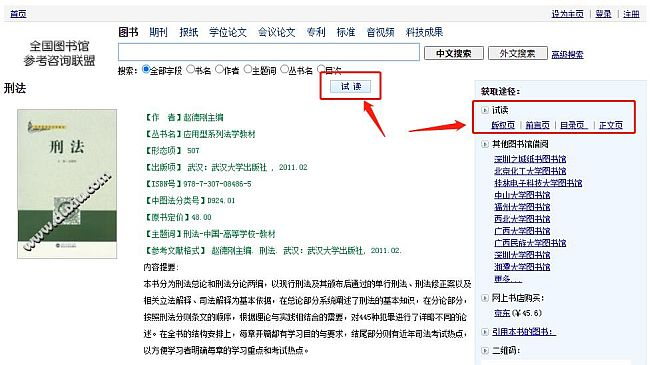The image size is (650, 365).
Task: Open the 高级搜索 link
Action: pyautogui.click(x=568, y=54)
